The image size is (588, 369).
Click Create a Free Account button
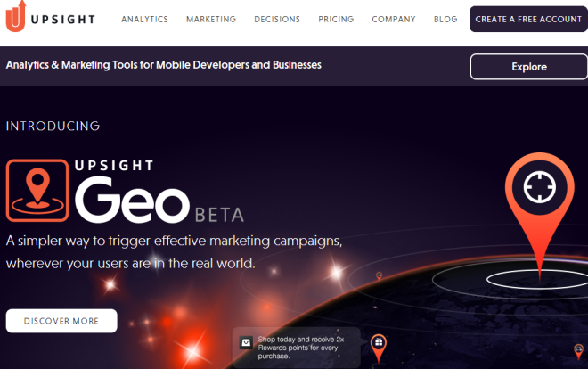click(x=528, y=19)
